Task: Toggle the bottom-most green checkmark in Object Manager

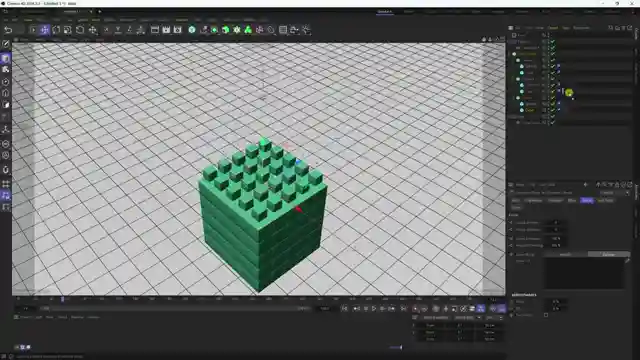Action: tap(553, 122)
